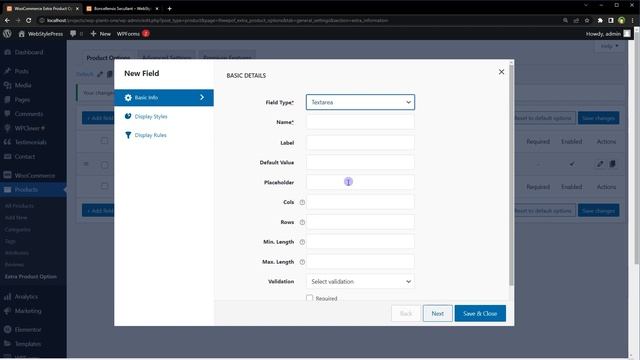Click the share page icon

click(576, 20)
